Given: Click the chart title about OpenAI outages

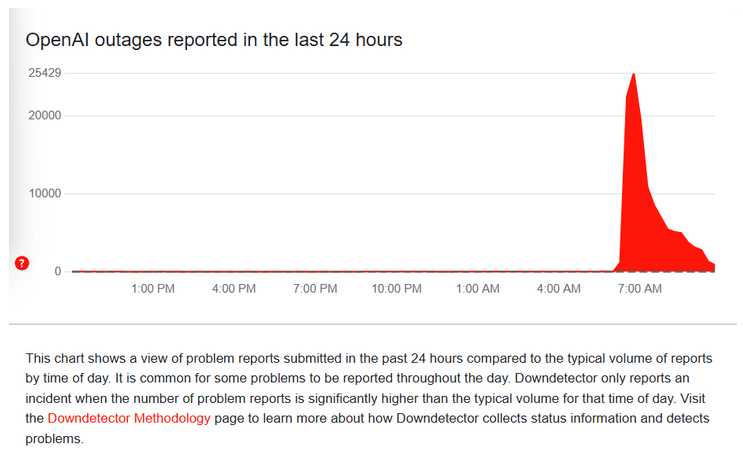Looking at the screenshot, I should 214,40.
